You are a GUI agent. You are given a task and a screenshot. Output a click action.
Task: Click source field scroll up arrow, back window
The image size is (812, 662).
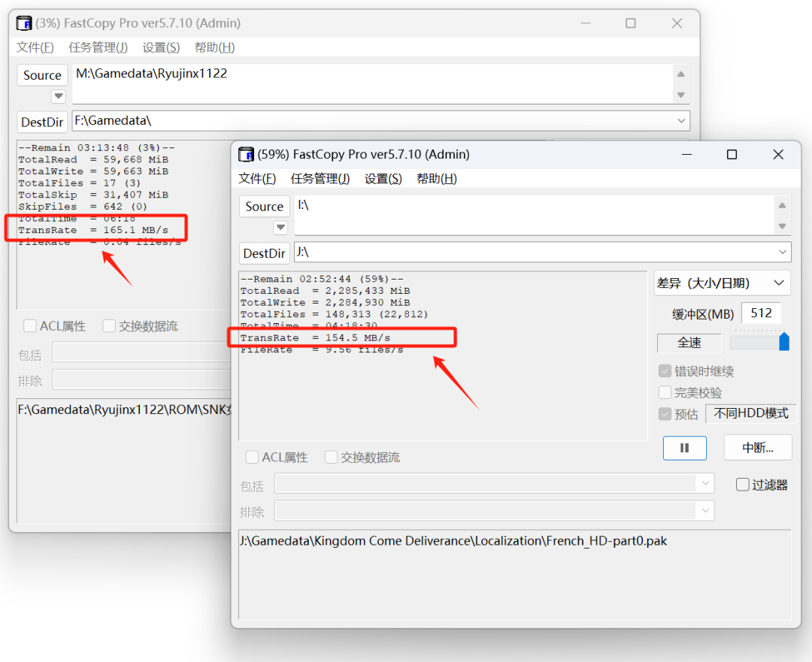click(681, 74)
